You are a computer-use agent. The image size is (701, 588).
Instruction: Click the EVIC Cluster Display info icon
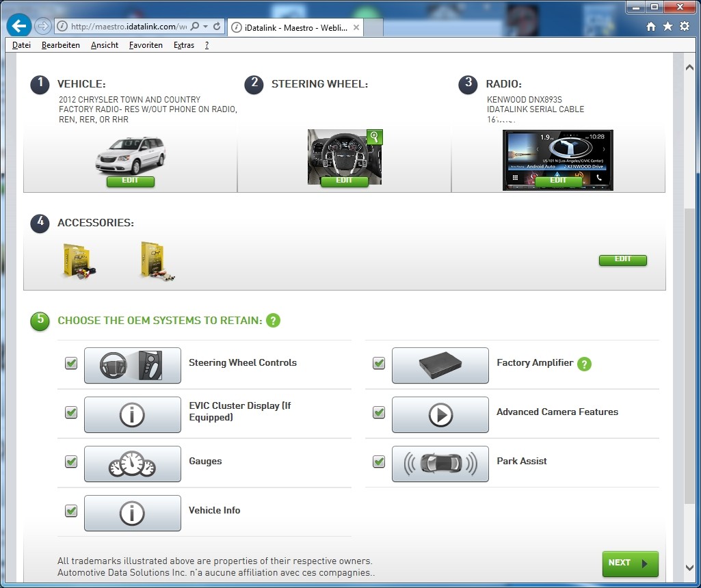click(x=133, y=414)
